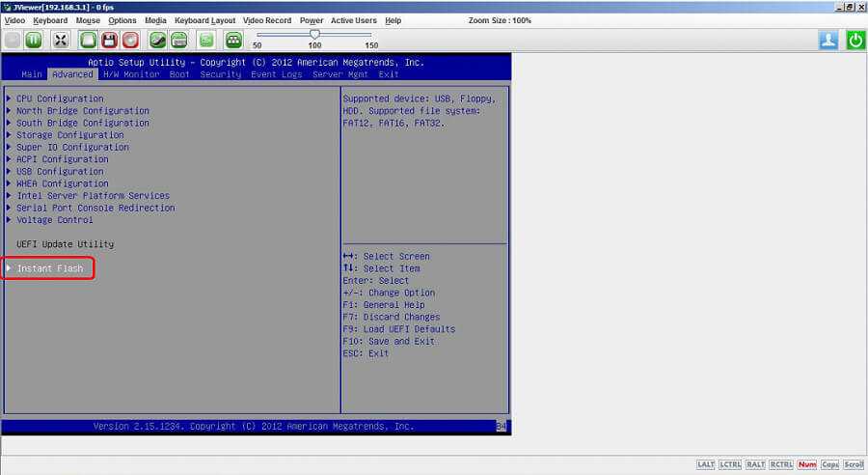The image size is (868, 475).
Task: Click the red floppy disk media icon
Action: (x=109, y=40)
